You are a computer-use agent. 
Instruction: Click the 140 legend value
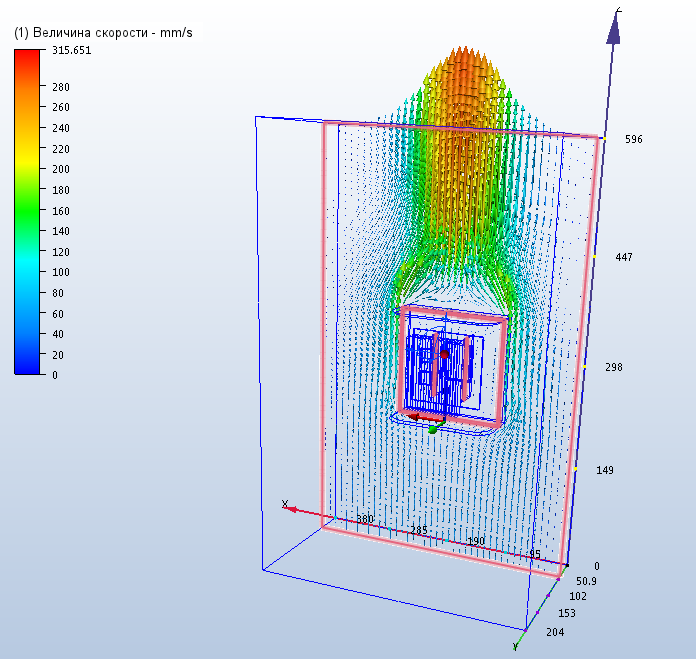tap(61, 231)
